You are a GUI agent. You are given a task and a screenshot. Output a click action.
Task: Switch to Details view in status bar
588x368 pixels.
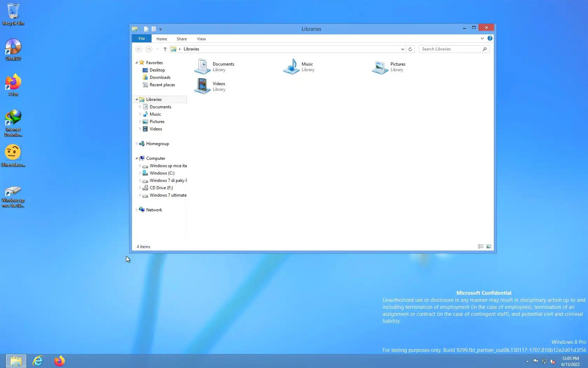(481, 247)
